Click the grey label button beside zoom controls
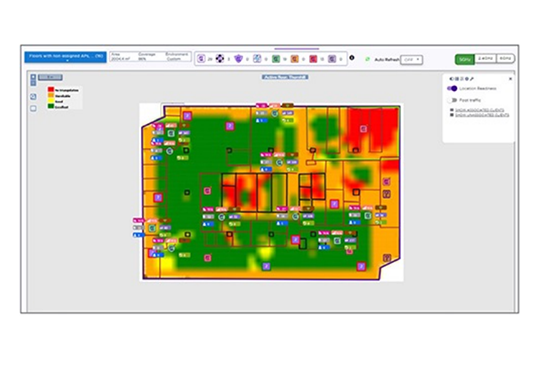Screen dimensions: 541x375 click(x=50, y=77)
